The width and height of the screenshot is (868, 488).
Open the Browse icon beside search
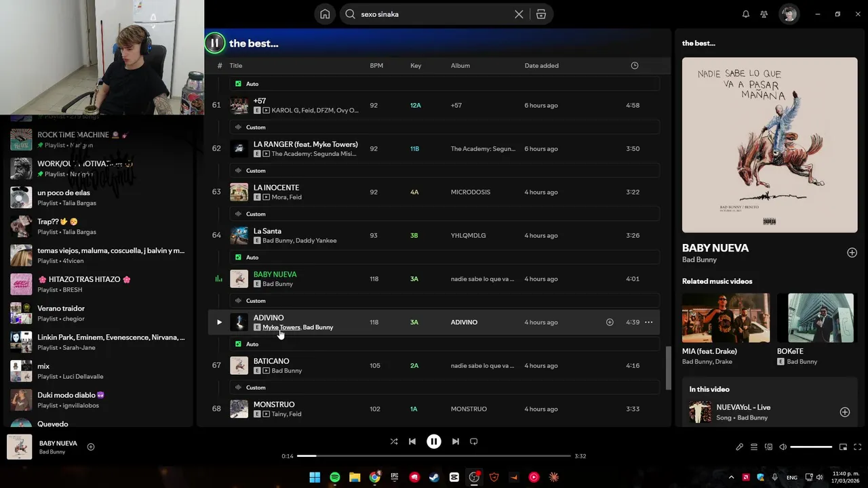click(x=541, y=14)
